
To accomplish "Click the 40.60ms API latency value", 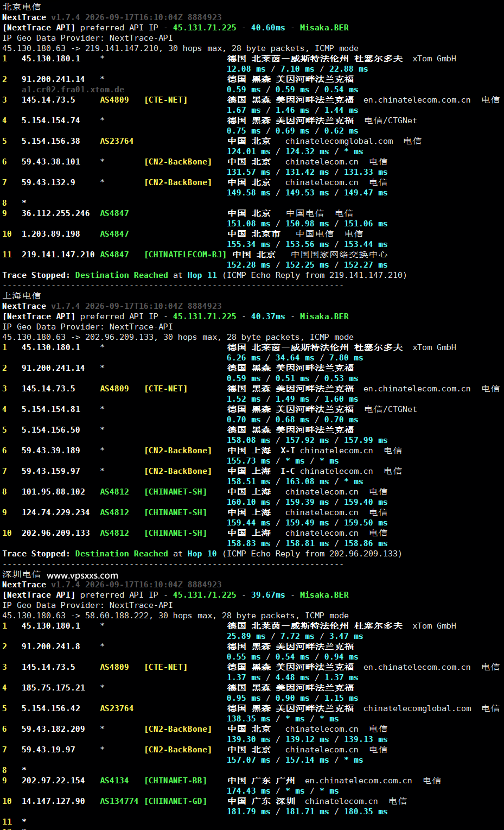I will (268, 28).
